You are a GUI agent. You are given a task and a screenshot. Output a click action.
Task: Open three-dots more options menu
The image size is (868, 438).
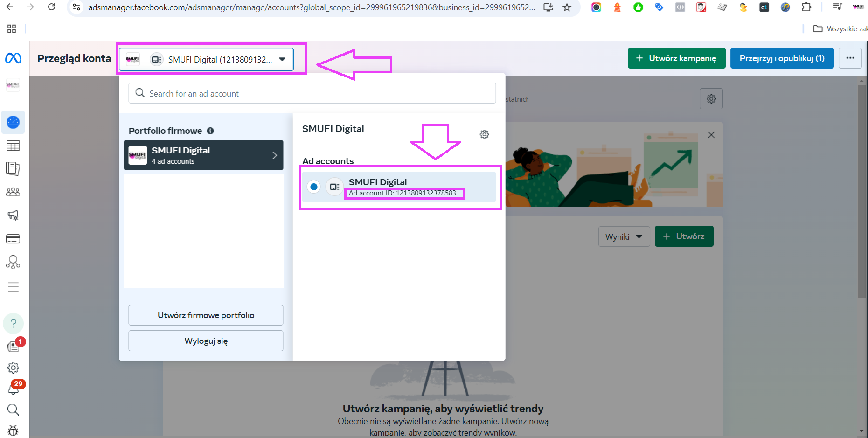pos(850,58)
